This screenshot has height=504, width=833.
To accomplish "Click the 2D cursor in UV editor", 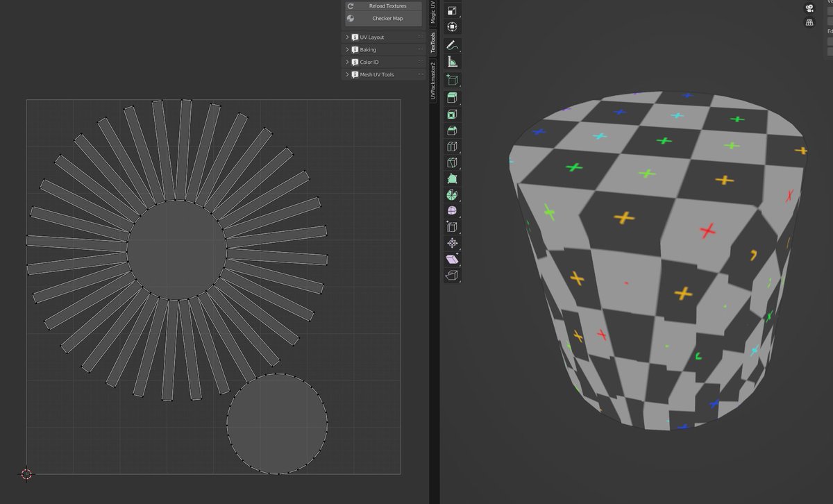I will click(x=26, y=474).
